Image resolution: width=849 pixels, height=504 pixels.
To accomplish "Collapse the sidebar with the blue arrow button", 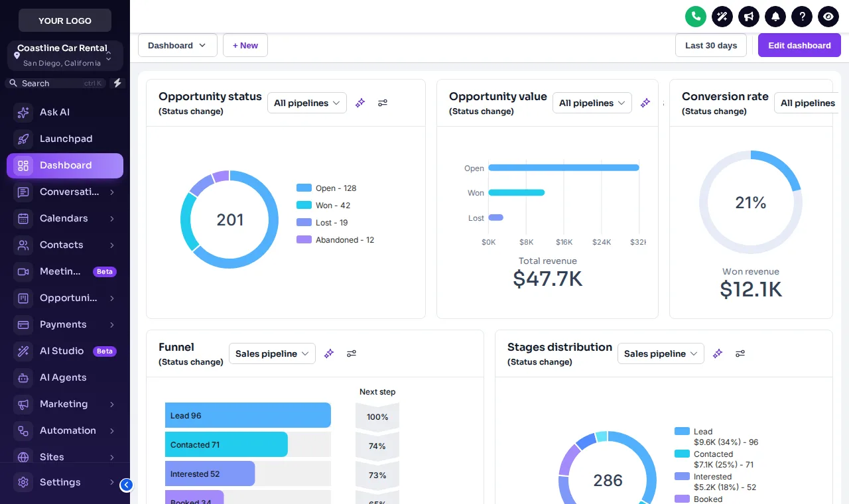I will click(126, 485).
